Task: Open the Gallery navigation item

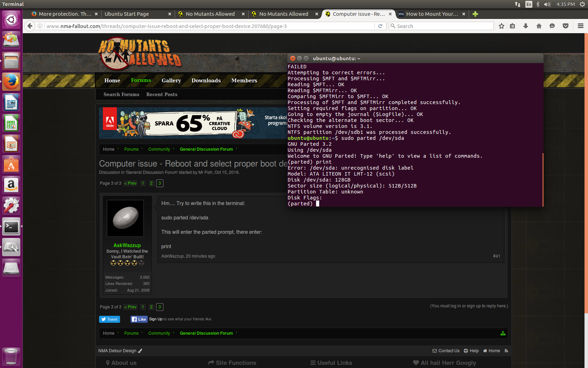Action: [x=171, y=80]
